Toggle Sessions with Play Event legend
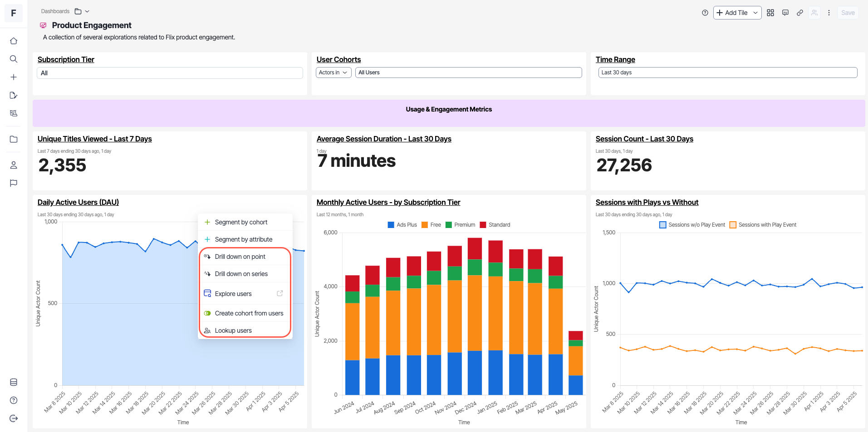 pos(763,225)
